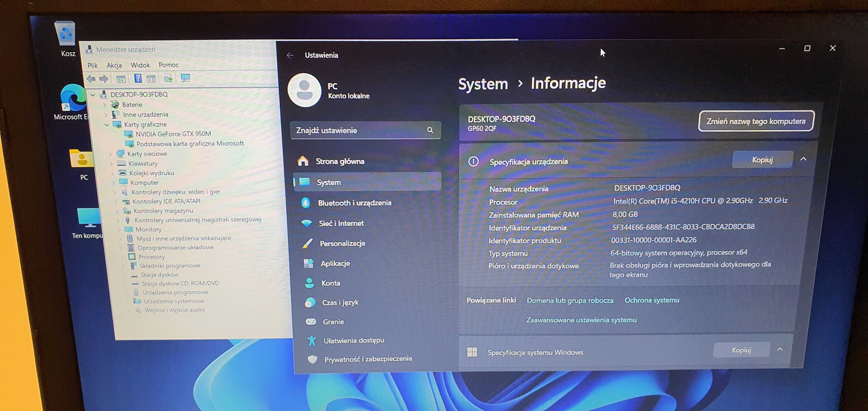
Task: Click the search magnifier in Znajdź ustawienie
Action: click(430, 130)
